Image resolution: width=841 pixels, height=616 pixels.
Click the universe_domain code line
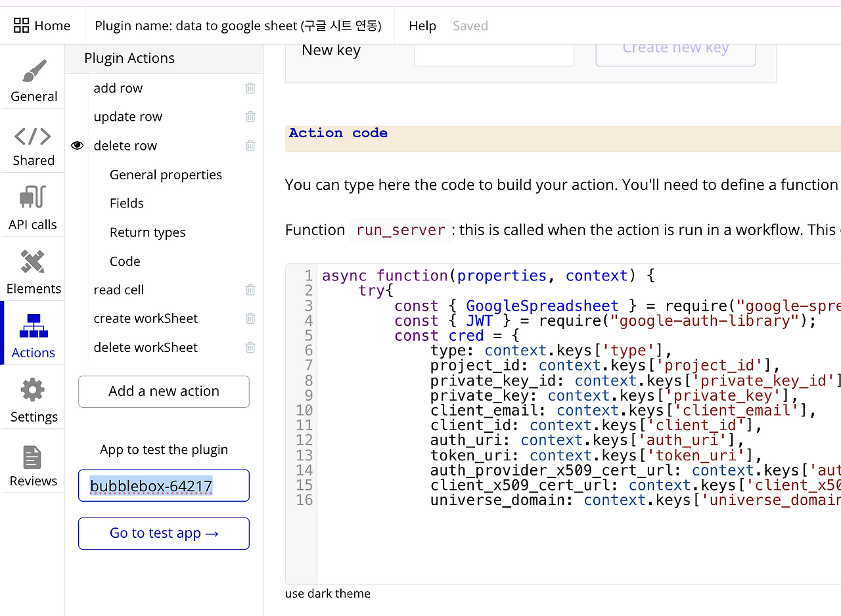(x=635, y=500)
